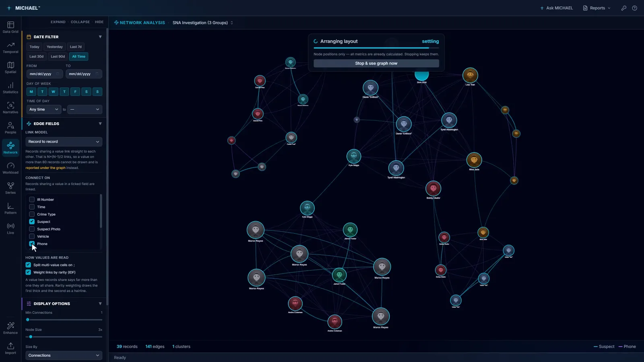The width and height of the screenshot is (644, 362).
Task: Open the help question mark icon
Action: click(635, 8)
